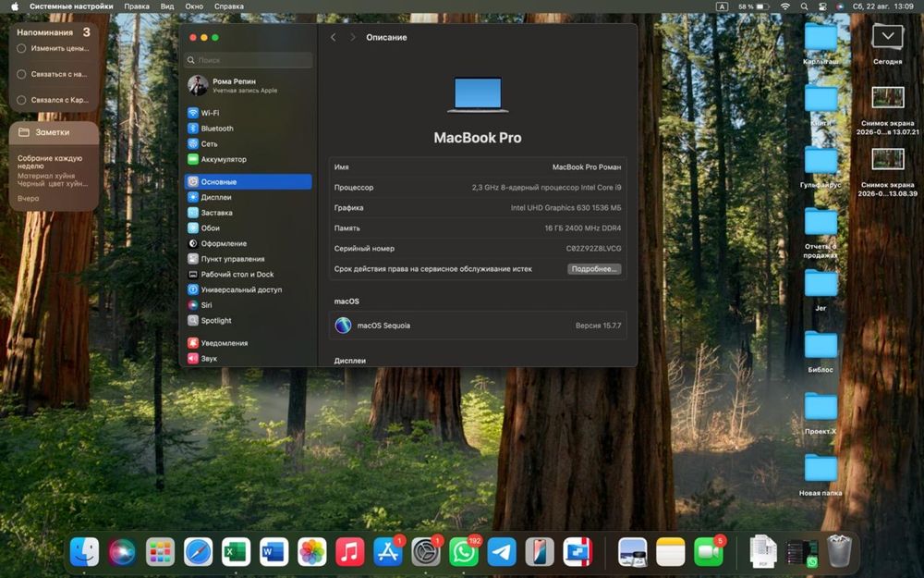Open the Системные настройки menu
Image resolution: width=924 pixels, height=578 pixels.
(71, 6)
